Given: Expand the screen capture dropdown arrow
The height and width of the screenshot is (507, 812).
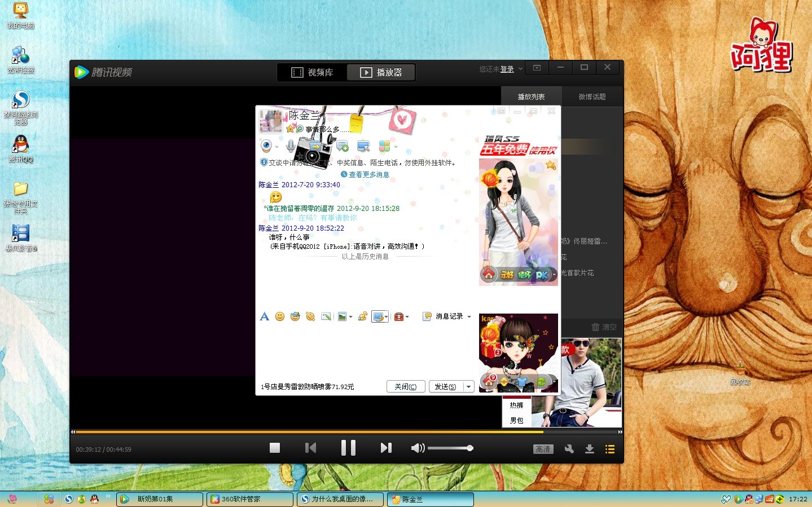Looking at the screenshot, I should click(387, 317).
